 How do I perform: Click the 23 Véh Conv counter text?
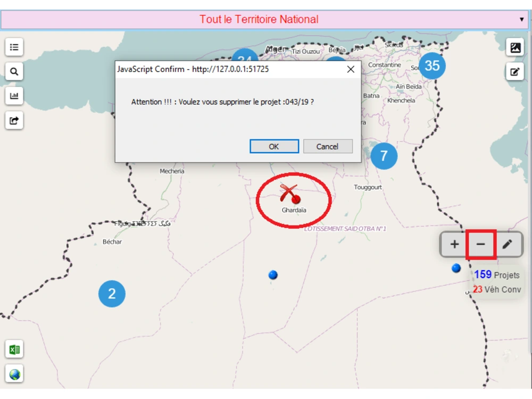point(497,289)
